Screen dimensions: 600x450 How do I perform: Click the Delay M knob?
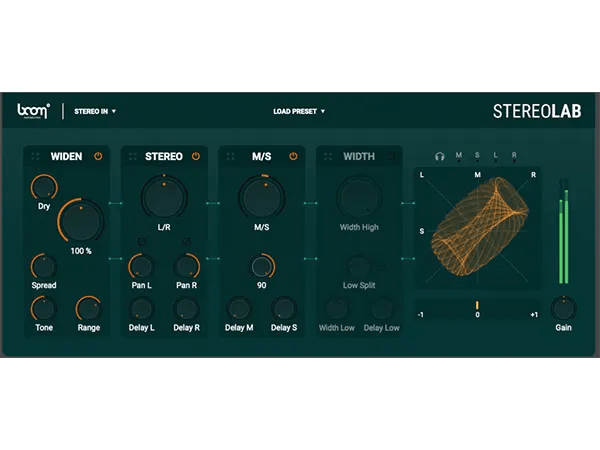click(x=239, y=308)
